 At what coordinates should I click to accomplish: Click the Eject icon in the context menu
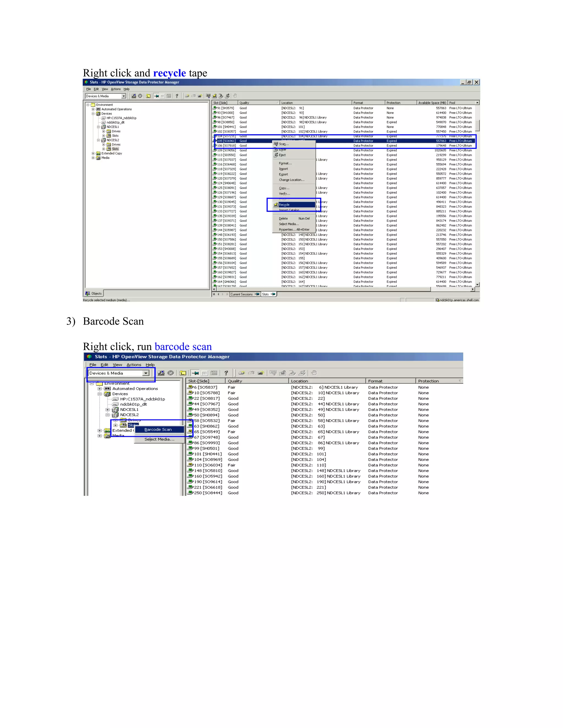276,155
